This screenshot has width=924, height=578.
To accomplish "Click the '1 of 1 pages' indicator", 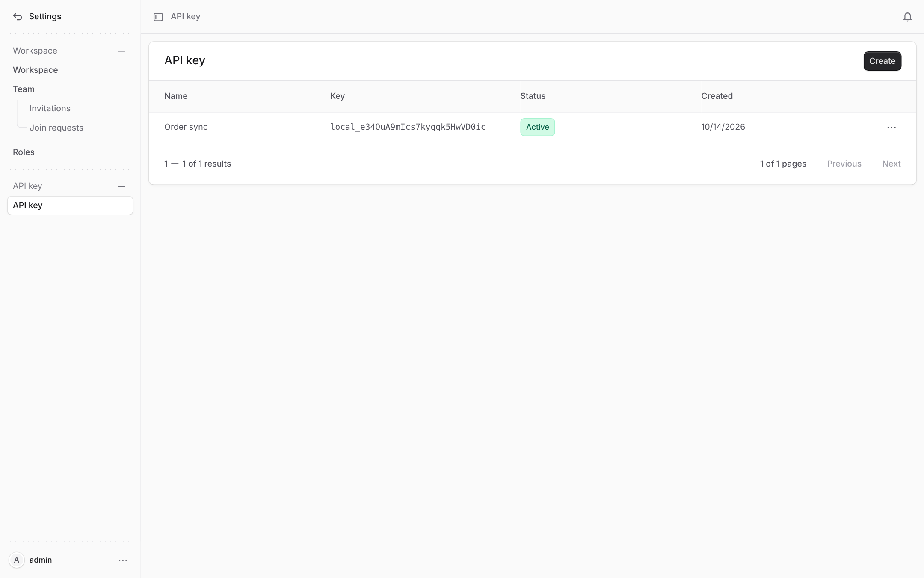I will [x=783, y=164].
